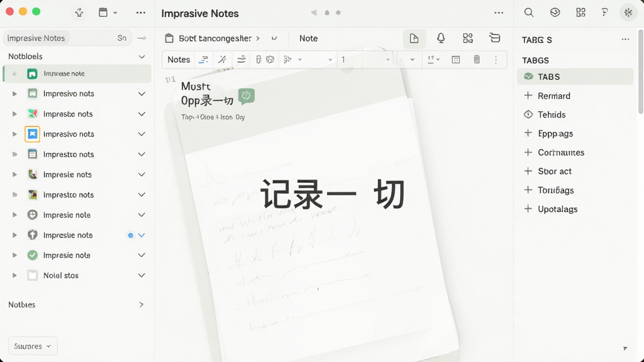
Task: Open the three-dot menu in TARG S panel
Action: (625, 40)
